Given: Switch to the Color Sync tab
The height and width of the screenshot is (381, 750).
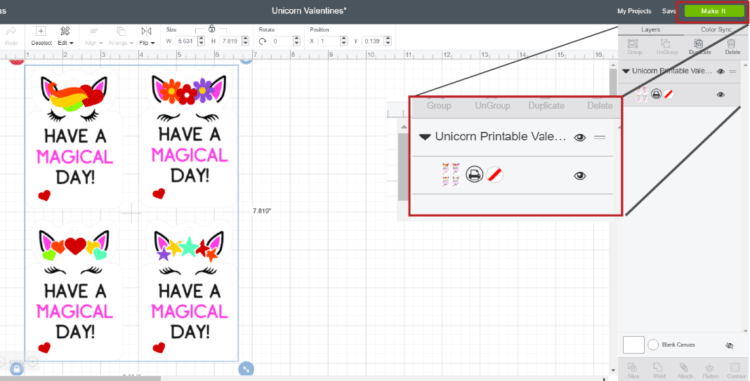Looking at the screenshot, I should tap(716, 30).
